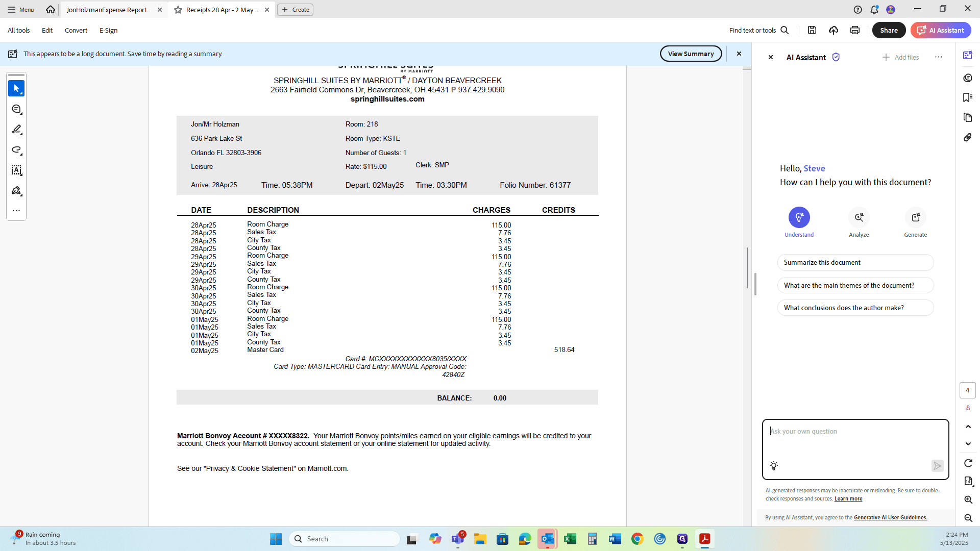Click the Share button
The width and height of the screenshot is (980, 551).
click(x=889, y=31)
